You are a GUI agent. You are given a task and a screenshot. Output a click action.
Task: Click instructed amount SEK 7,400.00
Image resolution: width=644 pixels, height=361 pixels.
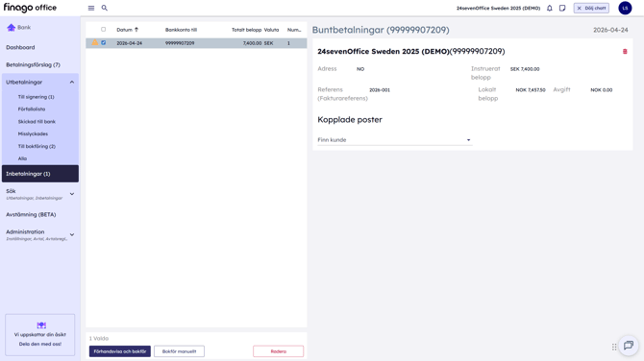525,69
